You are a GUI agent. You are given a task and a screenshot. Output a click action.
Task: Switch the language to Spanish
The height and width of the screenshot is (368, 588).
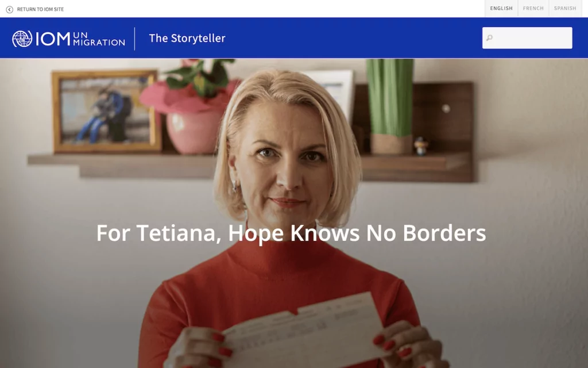click(x=565, y=8)
